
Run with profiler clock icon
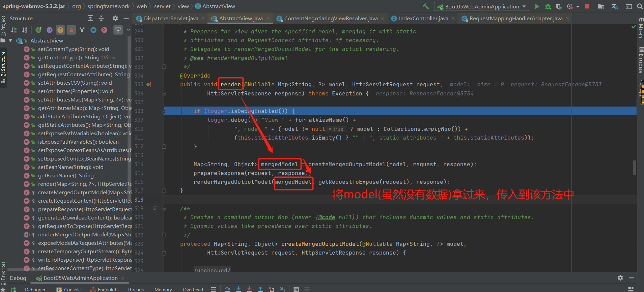coord(570,6)
